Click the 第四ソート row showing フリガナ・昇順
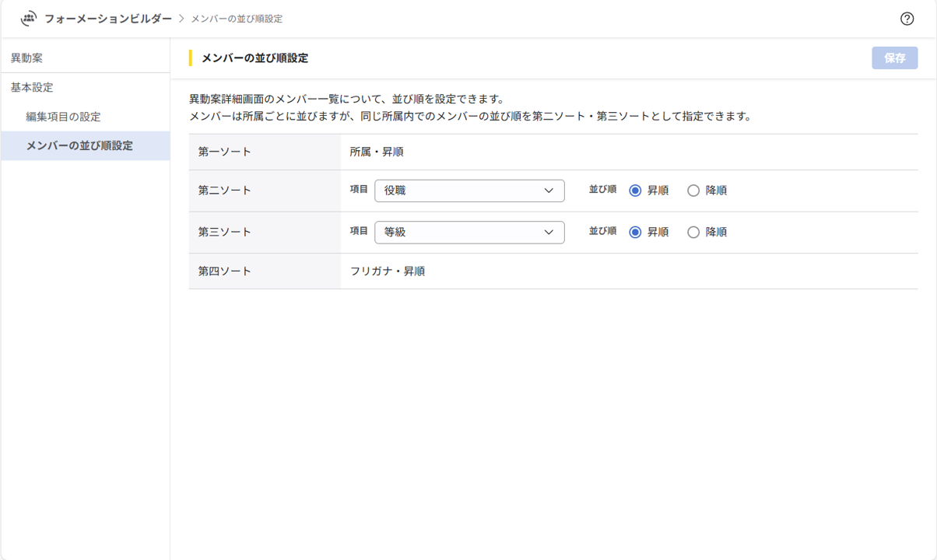This screenshot has width=937, height=560. (389, 271)
